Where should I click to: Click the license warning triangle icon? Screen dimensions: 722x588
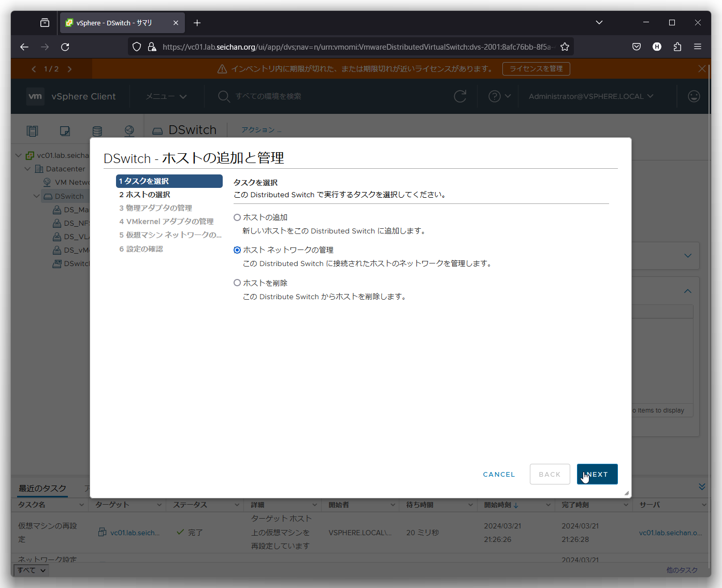pos(222,69)
